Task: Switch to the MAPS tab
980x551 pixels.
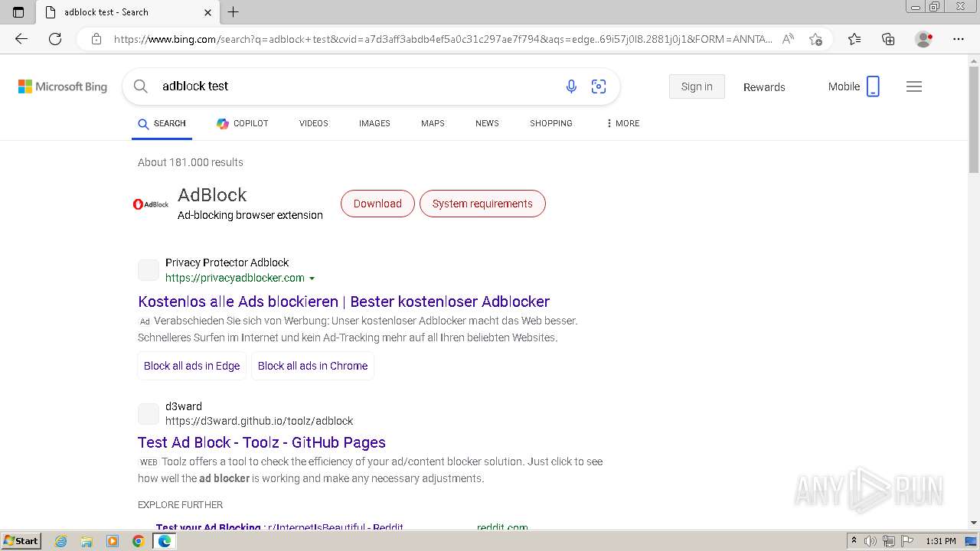Action: (433, 123)
